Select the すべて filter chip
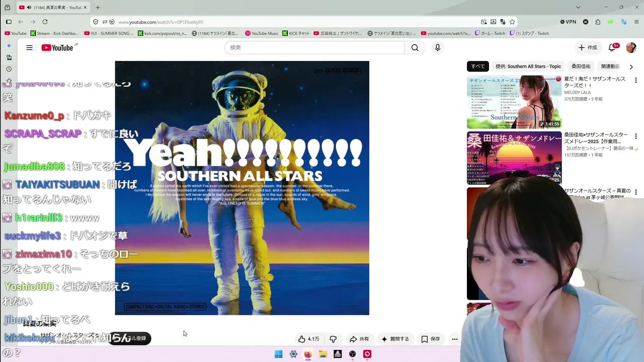The image size is (644, 362). 478,66
